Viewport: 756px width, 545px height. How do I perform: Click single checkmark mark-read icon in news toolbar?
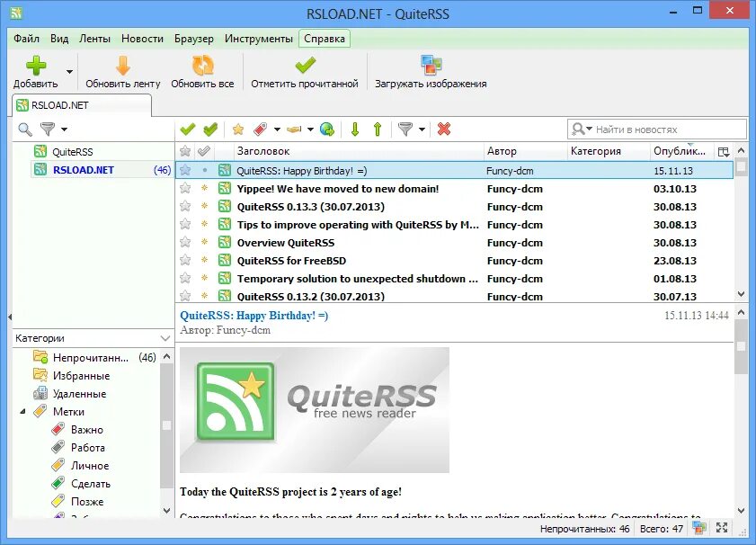coord(188,130)
